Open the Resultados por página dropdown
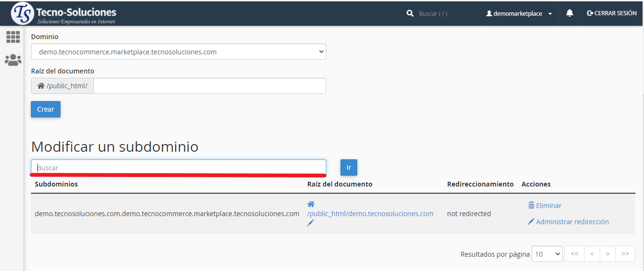 coord(547,254)
